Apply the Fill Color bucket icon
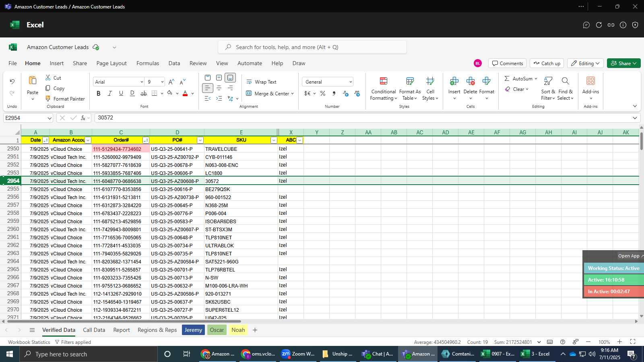Image resolution: width=644 pixels, height=362 pixels. tap(170, 93)
